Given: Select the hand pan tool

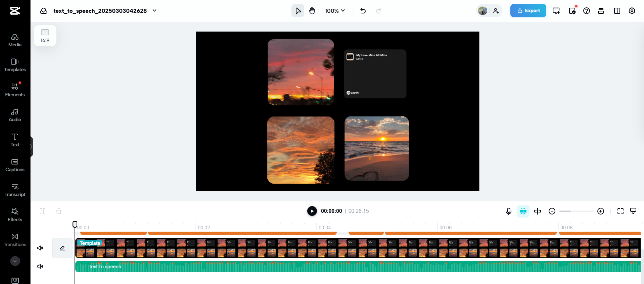Looking at the screenshot, I should (x=312, y=11).
